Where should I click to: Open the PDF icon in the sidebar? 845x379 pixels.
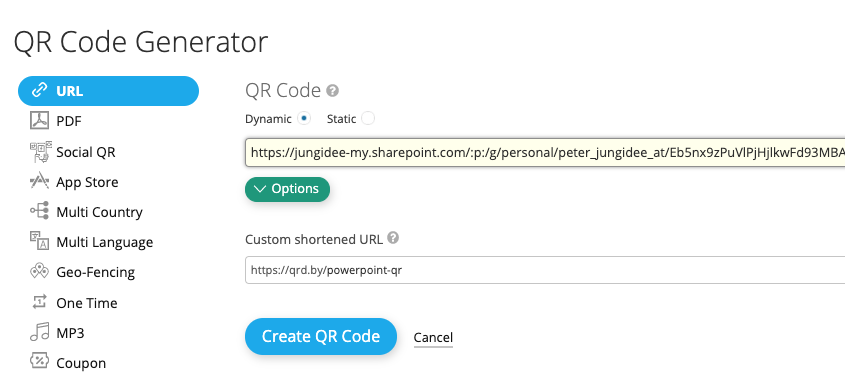coord(39,121)
